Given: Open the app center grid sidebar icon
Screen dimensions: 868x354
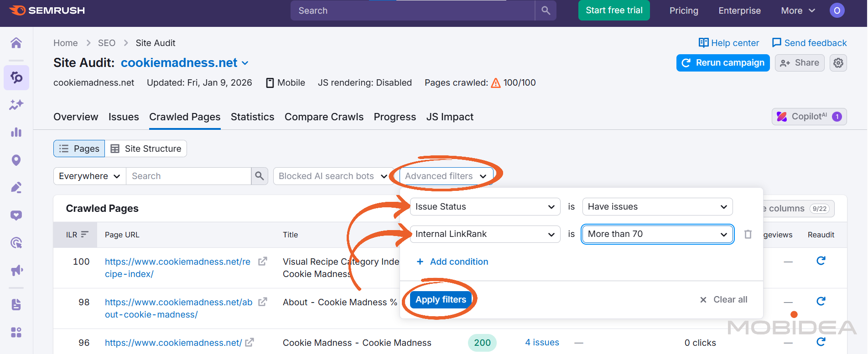Looking at the screenshot, I should [x=16, y=332].
